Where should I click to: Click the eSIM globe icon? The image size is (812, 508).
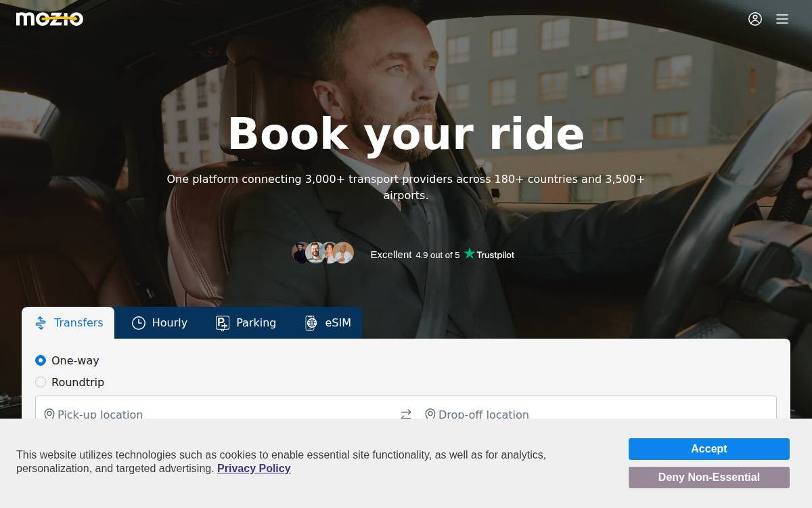click(x=311, y=323)
